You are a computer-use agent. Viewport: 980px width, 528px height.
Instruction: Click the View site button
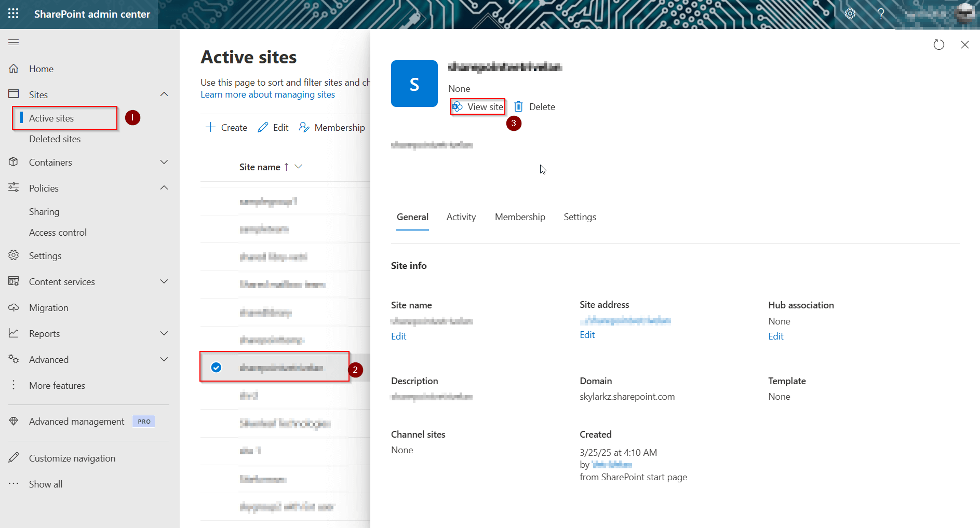pyautogui.click(x=477, y=106)
